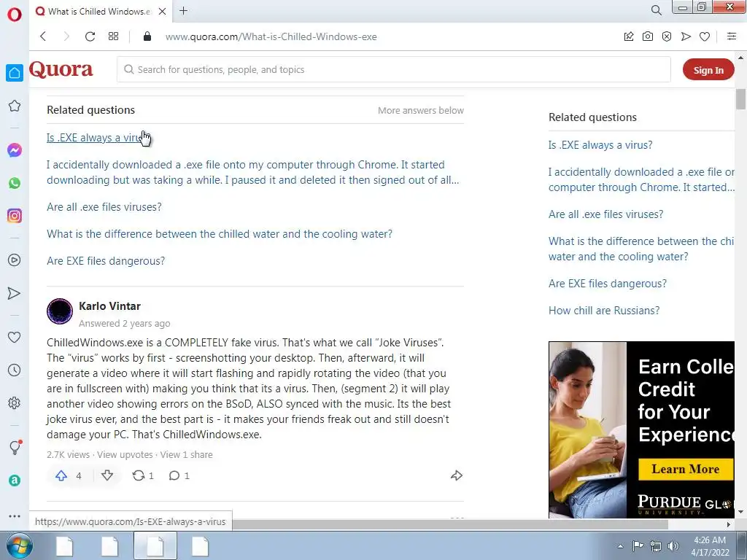Open a new tab with plus
Screen dimensions: 747x560
pos(183,11)
